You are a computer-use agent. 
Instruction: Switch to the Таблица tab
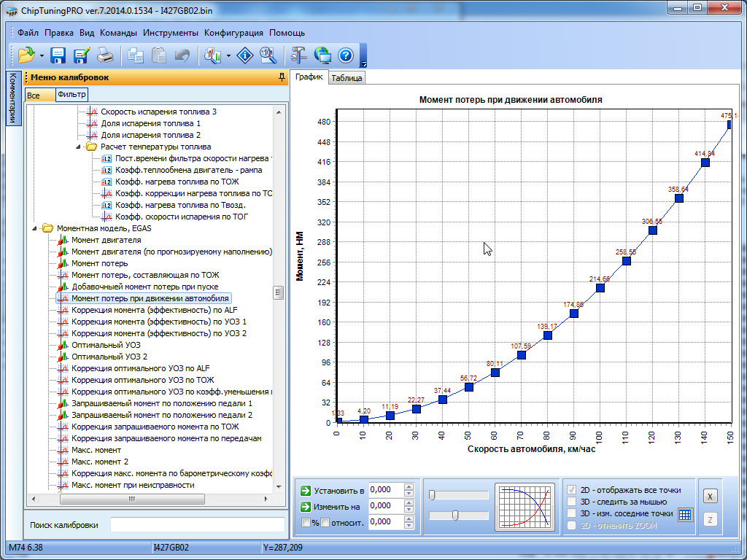[346, 78]
